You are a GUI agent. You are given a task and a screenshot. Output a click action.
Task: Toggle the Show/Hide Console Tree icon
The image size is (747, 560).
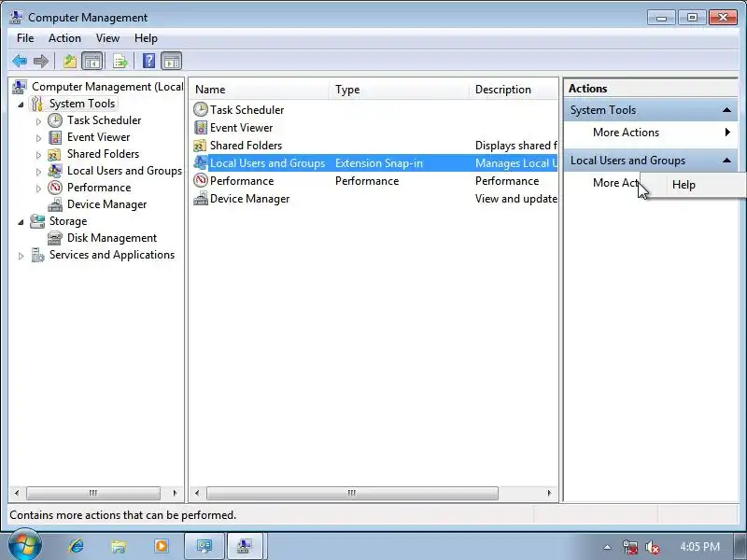(92, 61)
